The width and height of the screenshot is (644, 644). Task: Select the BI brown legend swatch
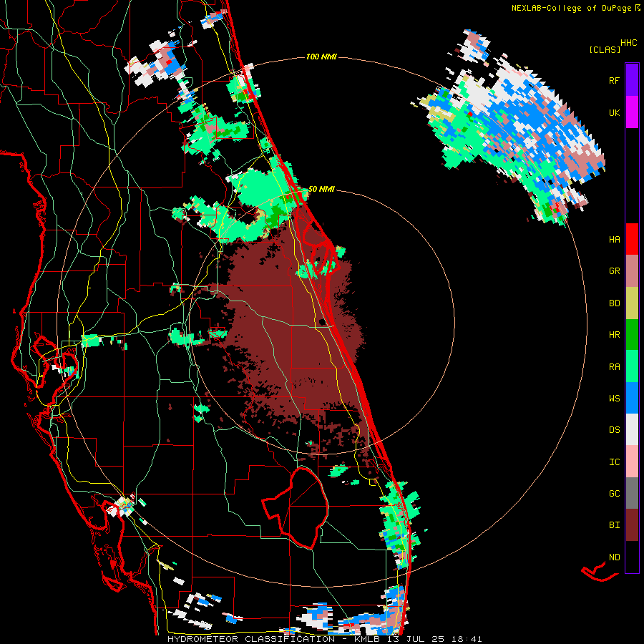click(x=632, y=525)
